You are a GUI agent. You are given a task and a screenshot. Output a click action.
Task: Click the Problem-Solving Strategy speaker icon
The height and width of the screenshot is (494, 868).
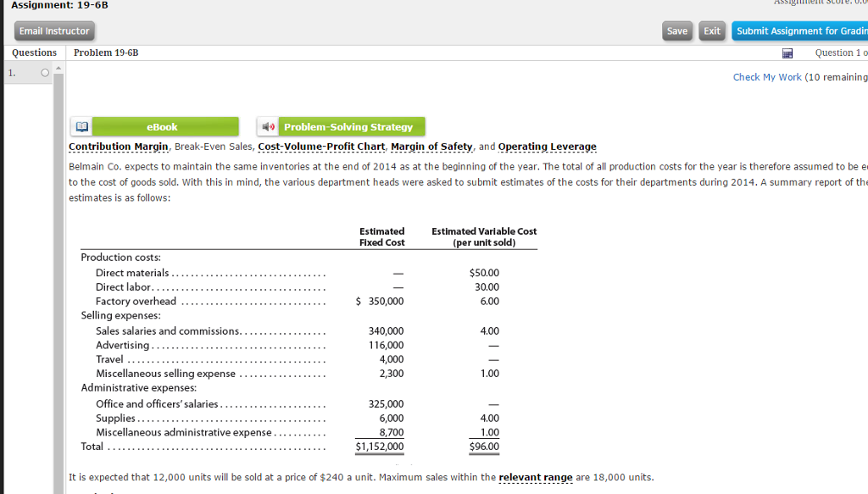pyautogui.click(x=268, y=127)
